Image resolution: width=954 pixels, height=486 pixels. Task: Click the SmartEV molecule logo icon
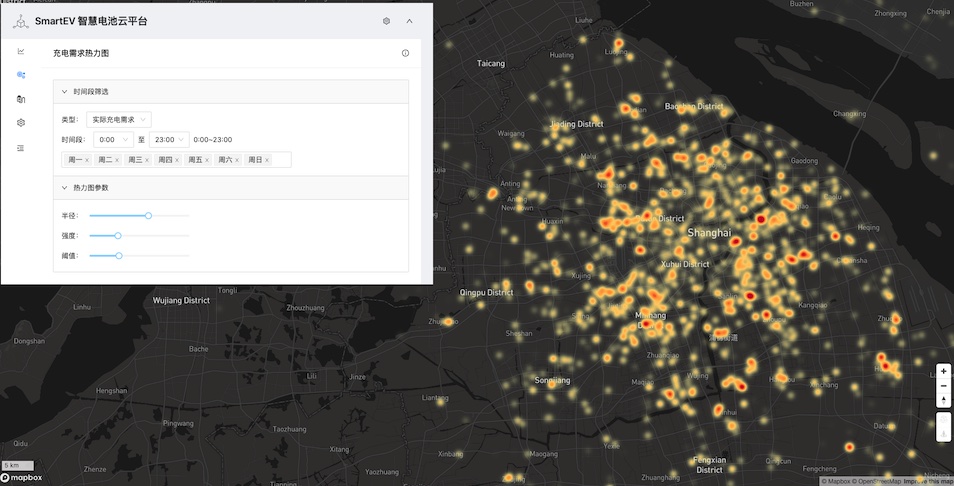tap(21, 22)
